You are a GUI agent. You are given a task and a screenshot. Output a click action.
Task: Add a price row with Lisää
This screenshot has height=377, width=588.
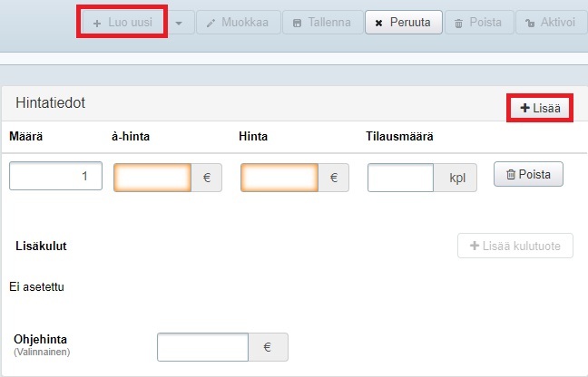coord(540,108)
